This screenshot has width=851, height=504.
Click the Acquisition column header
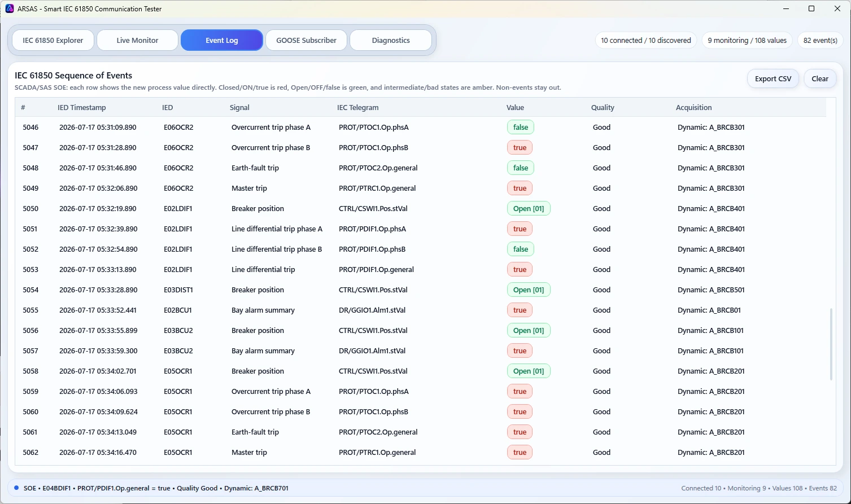pos(694,107)
